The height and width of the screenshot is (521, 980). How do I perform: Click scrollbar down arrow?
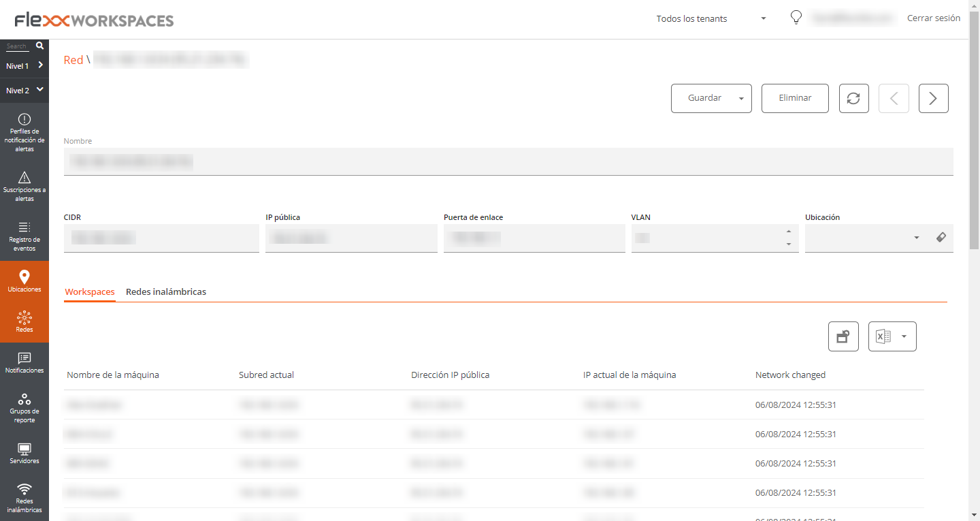pos(974,515)
